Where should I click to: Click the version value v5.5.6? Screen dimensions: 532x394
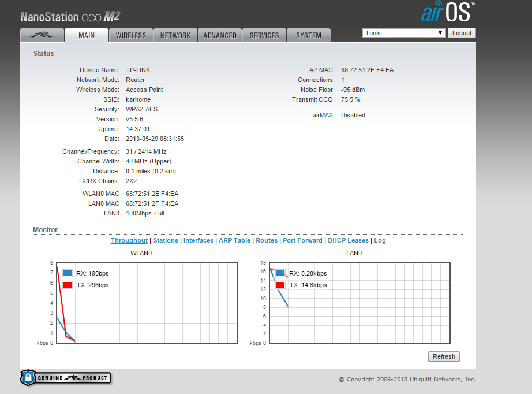134,119
